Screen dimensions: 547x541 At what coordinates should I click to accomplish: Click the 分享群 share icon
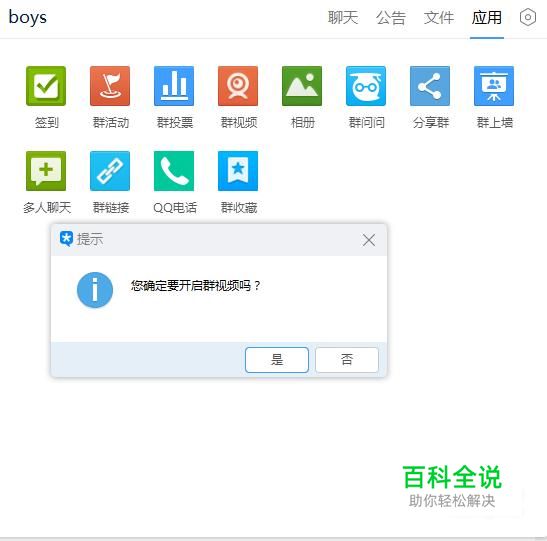click(x=430, y=86)
